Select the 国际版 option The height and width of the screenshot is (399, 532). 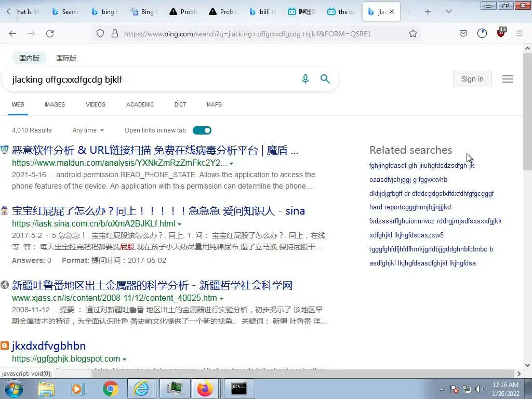coord(66,58)
